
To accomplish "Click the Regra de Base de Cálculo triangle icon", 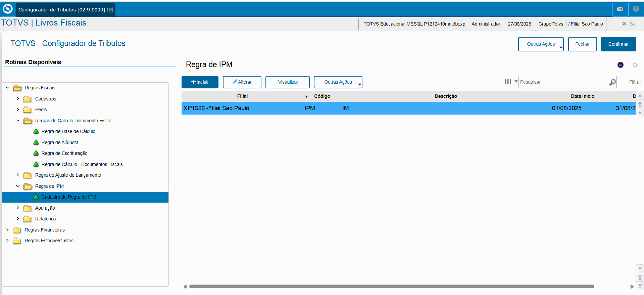I will [x=36, y=131].
